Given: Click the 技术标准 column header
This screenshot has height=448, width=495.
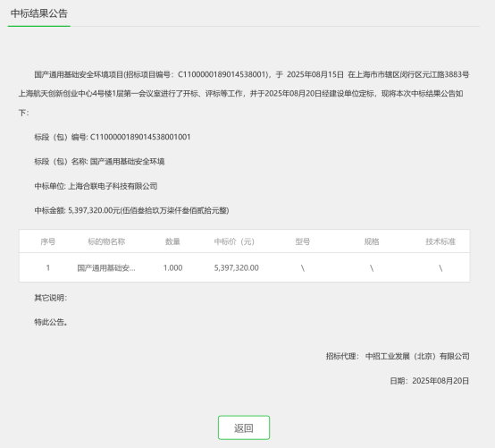Looking at the screenshot, I should coord(440,241).
